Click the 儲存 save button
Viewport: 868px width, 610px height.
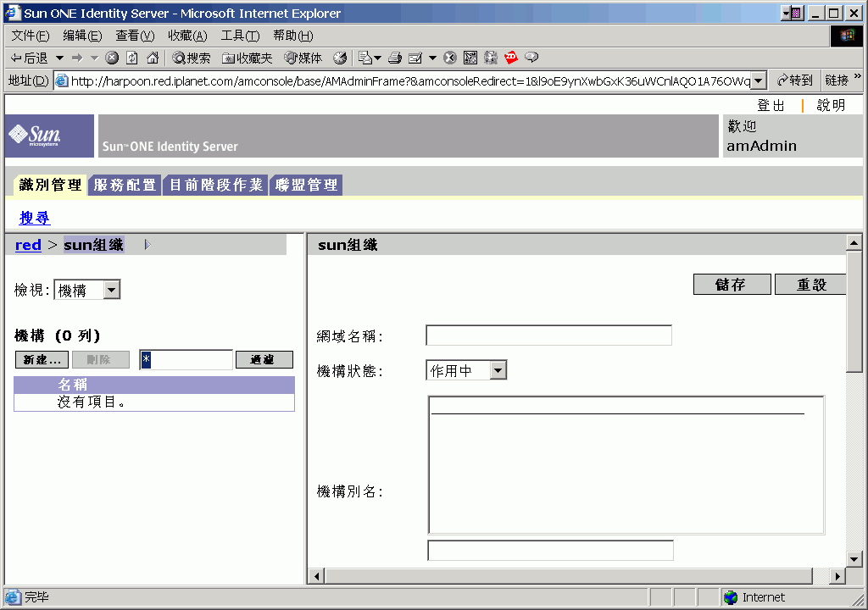pyautogui.click(x=732, y=285)
